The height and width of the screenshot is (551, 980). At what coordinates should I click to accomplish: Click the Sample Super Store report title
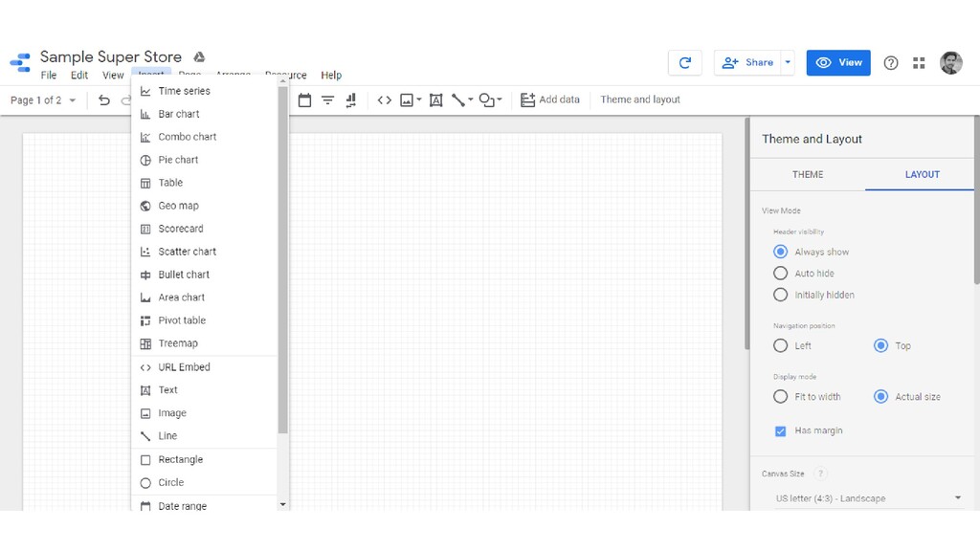pos(111,56)
